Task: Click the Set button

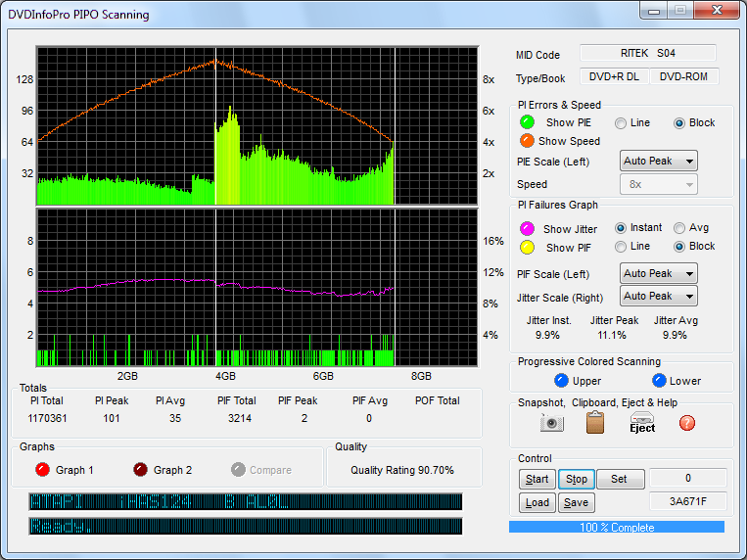Action: [621, 479]
